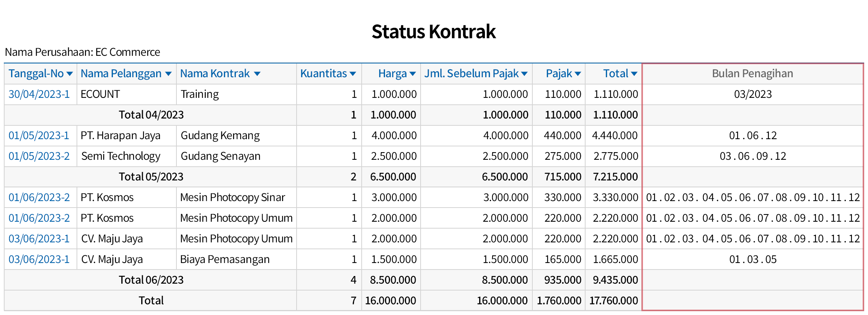868x315 pixels.
Task: Open the Pajak column dropdown arrow
Action: tap(578, 74)
